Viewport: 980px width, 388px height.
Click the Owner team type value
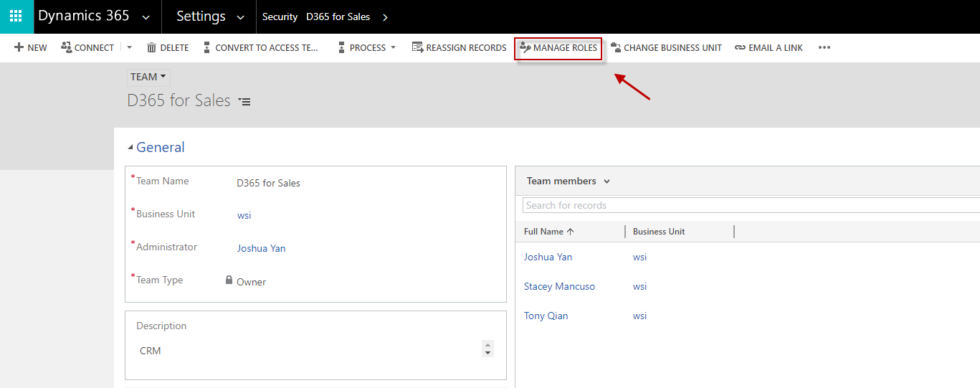pos(251,282)
